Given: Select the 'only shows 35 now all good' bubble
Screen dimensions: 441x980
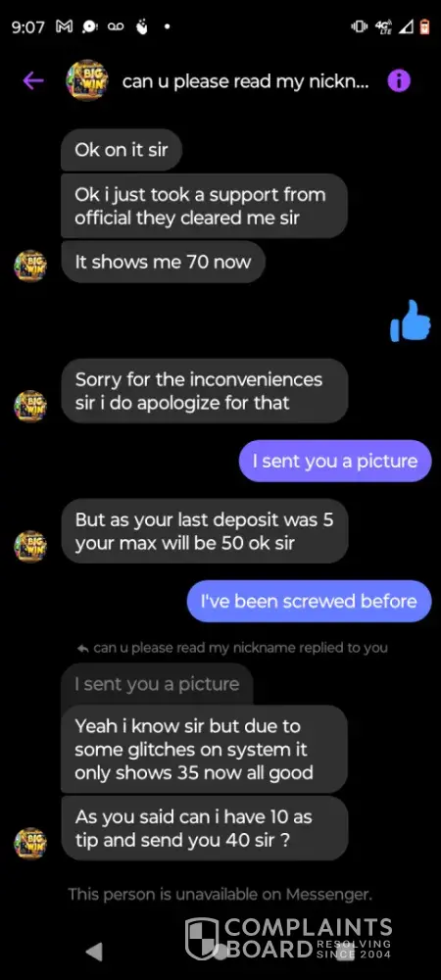Looking at the screenshot, I should point(204,749).
